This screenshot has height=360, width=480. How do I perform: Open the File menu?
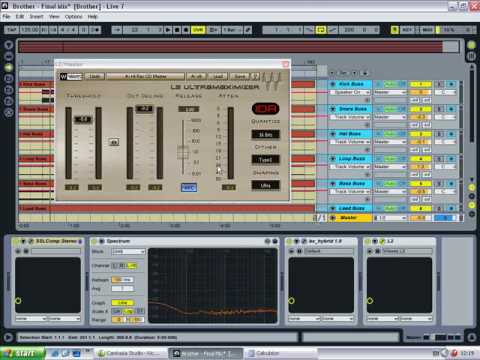coord(6,16)
